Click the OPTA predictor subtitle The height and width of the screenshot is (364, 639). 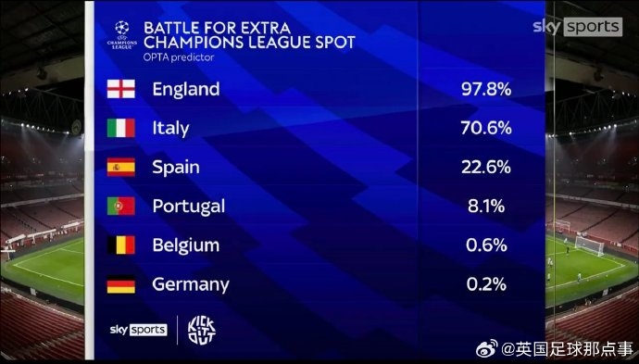(x=179, y=57)
